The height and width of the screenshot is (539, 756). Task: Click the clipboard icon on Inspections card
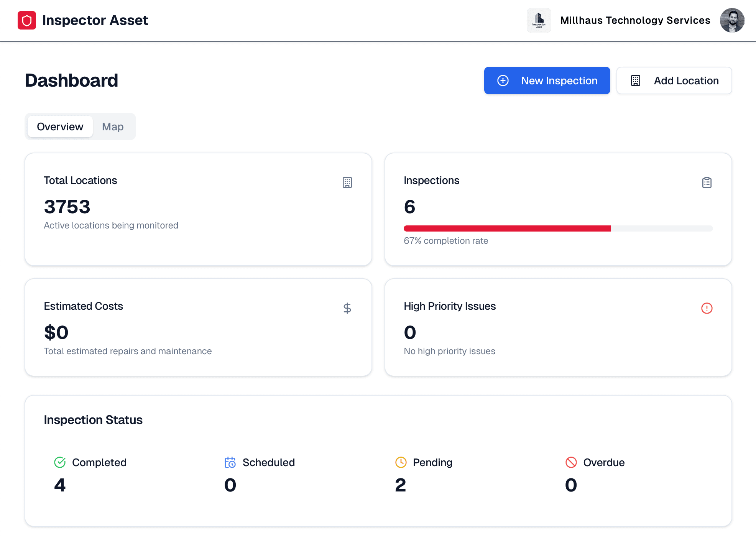pos(707,182)
